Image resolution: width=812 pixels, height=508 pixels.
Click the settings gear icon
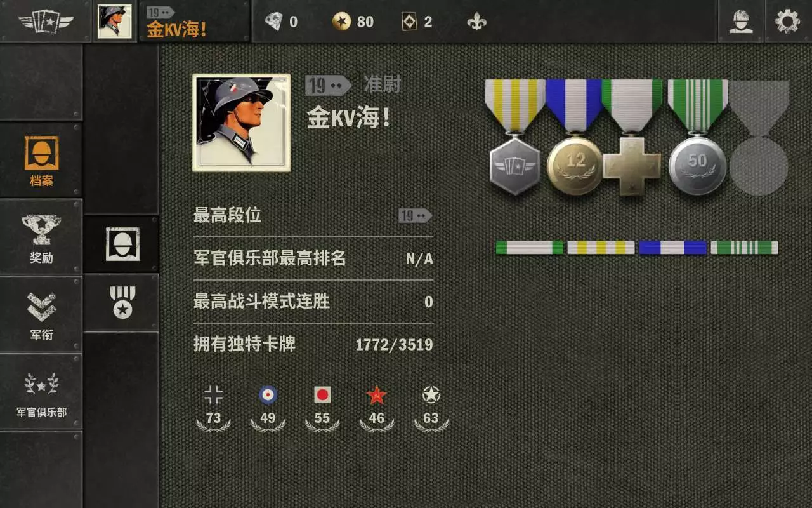point(787,22)
